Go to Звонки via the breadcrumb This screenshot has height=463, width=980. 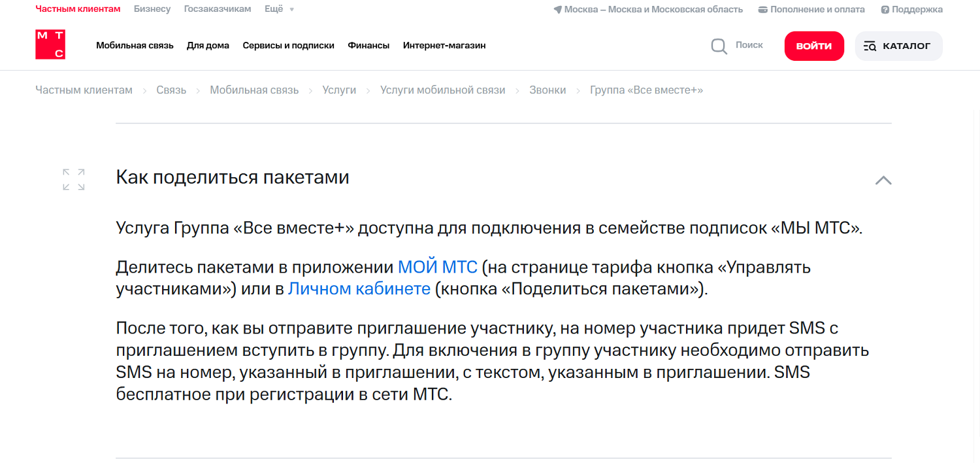547,90
